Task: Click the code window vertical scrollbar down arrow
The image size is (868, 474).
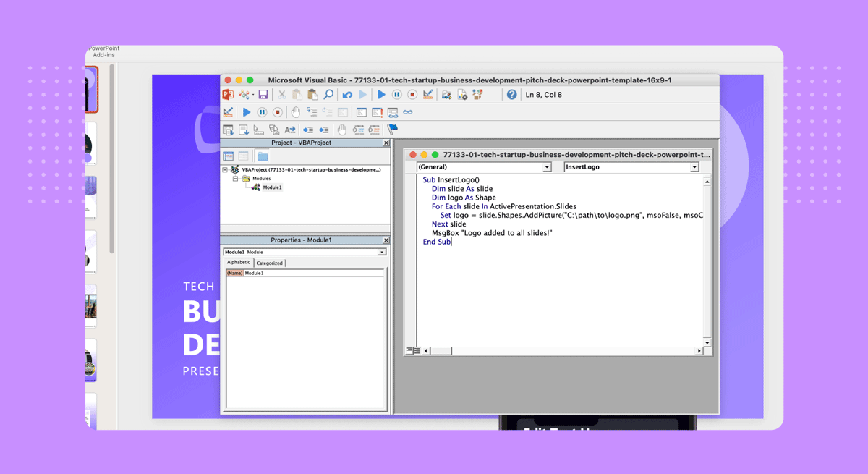Action: click(x=707, y=342)
